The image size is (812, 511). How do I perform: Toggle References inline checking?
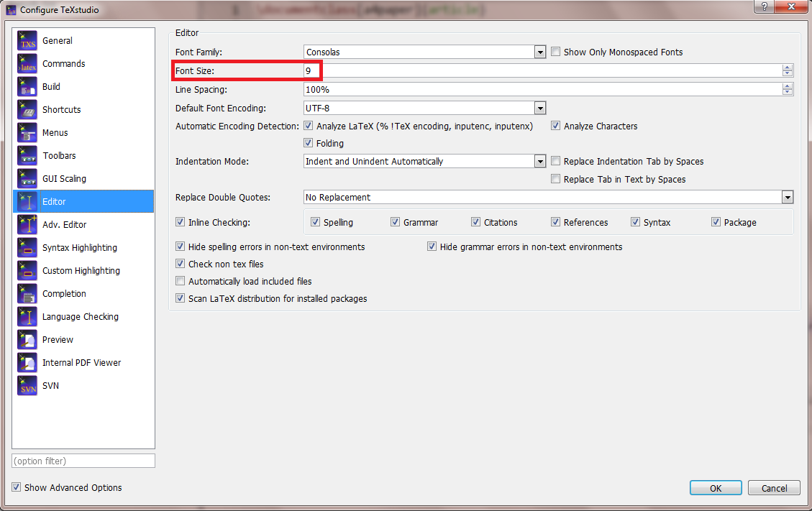(556, 222)
